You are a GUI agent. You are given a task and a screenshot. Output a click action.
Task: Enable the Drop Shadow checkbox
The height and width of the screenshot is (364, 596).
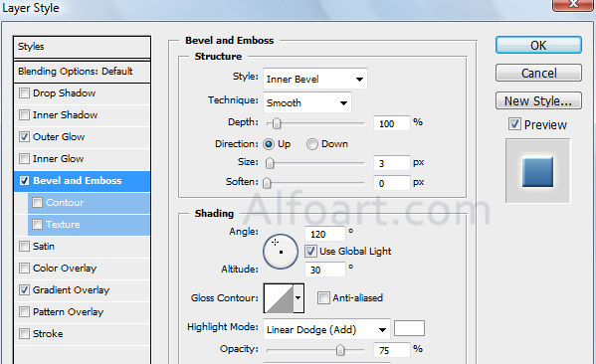pyautogui.click(x=24, y=93)
